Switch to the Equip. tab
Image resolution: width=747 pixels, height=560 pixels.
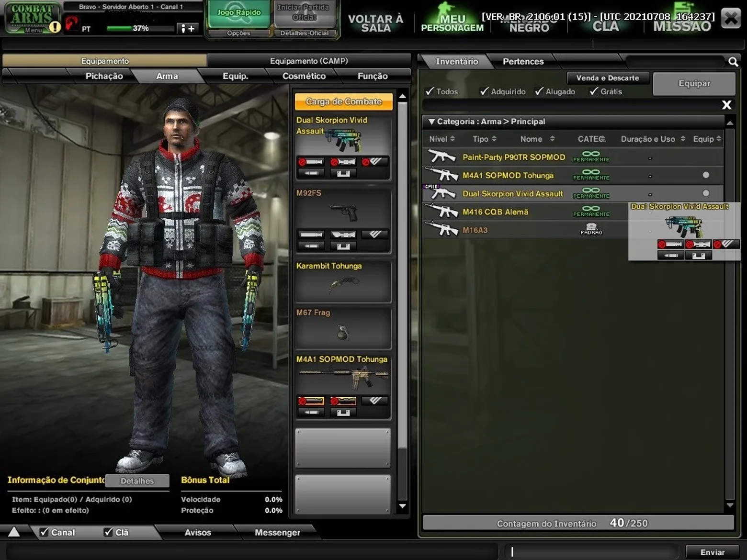click(x=235, y=76)
